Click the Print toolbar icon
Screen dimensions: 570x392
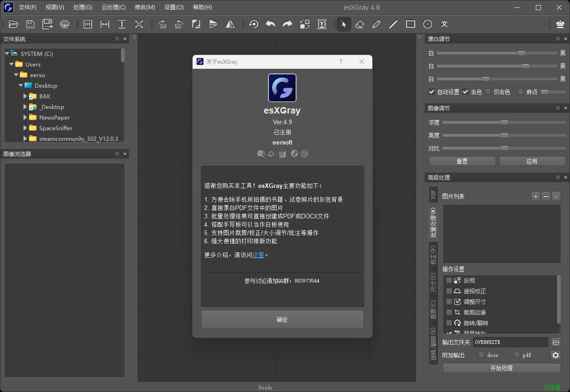click(65, 24)
